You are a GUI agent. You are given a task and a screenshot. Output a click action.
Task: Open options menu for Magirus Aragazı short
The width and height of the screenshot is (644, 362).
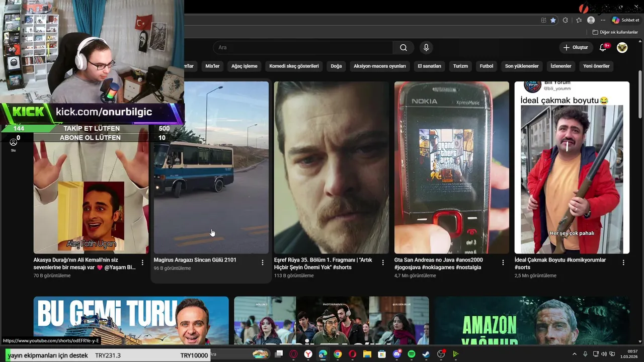tap(263, 262)
